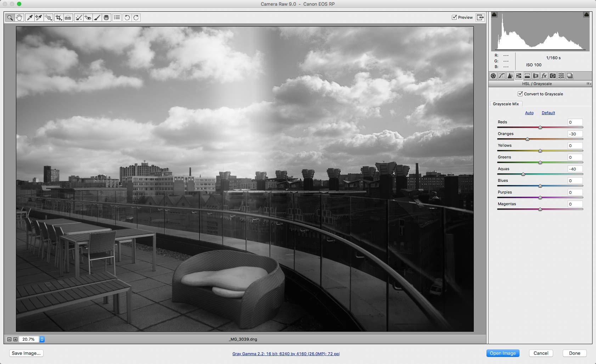The image size is (596, 364).
Task: Open the zoom level dropdown
Action: pos(42,339)
